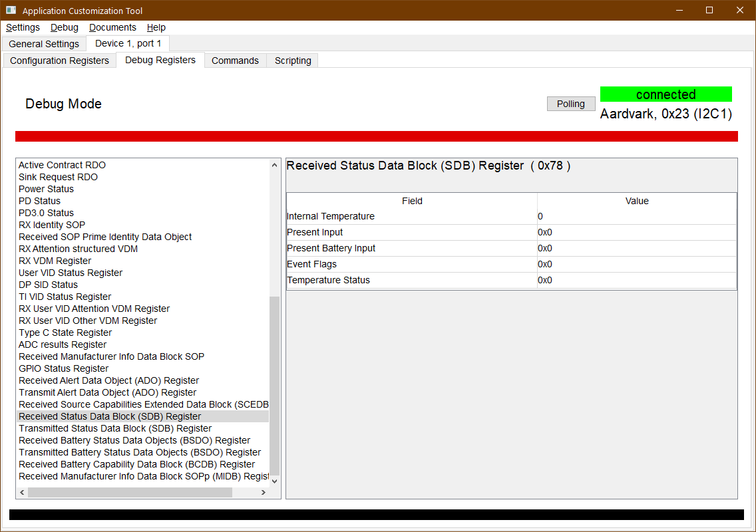Click the green connected status indicator
The width and height of the screenshot is (756, 532).
click(x=666, y=94)
